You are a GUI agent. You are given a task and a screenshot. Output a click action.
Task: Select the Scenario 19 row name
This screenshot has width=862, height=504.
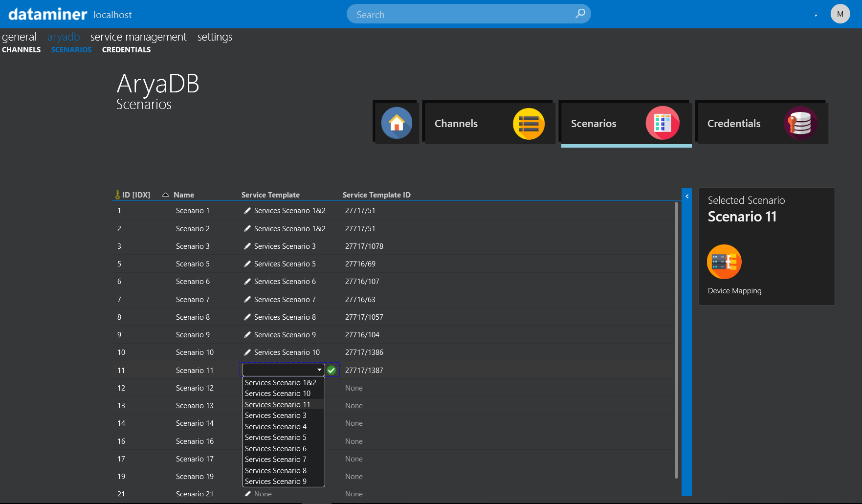click(x=195, y=477)
